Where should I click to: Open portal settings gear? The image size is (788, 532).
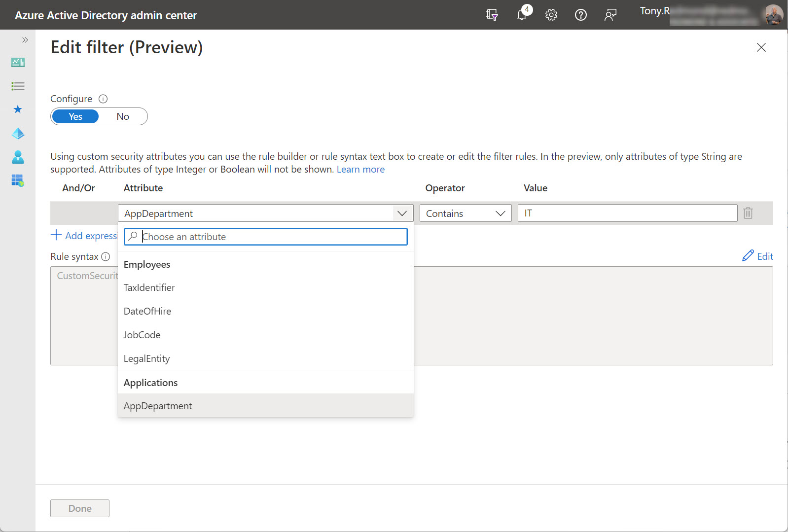551,15
